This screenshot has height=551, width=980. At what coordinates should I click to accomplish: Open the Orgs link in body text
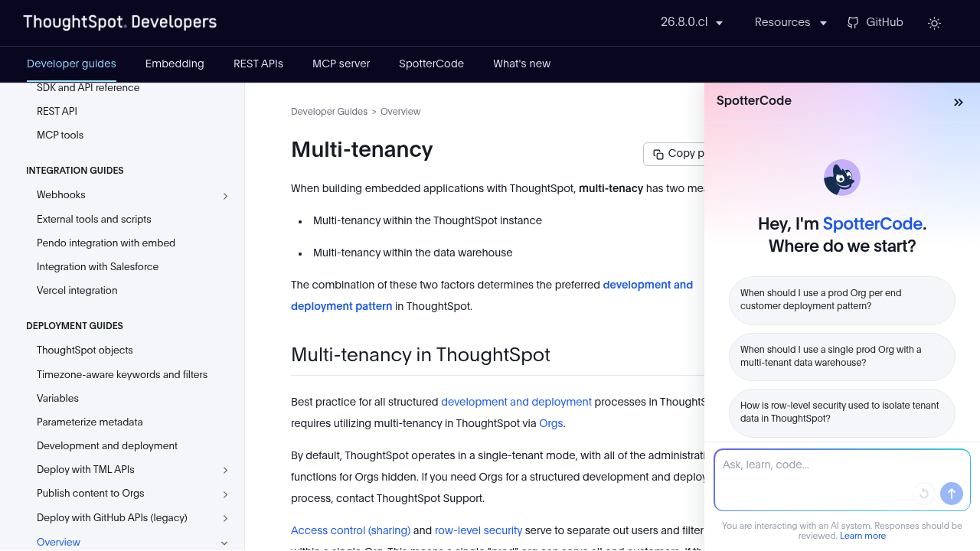pyautogui.click(x=550, y=423)
